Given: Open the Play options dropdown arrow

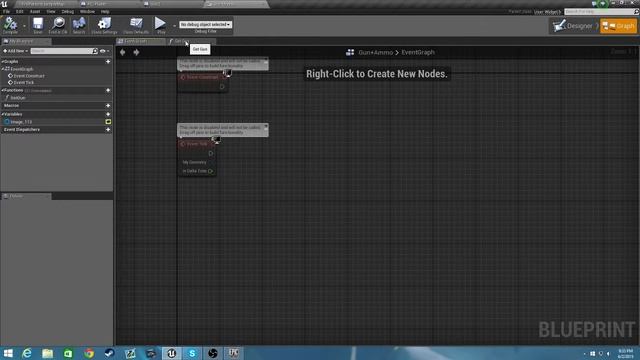Looking at the screenshot, I should pos(174,26).
